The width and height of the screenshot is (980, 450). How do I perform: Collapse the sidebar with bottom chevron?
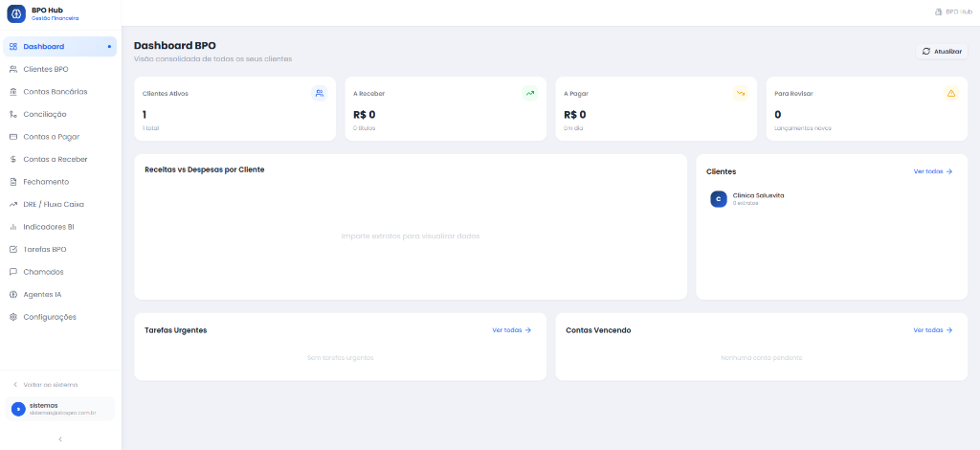60,439
